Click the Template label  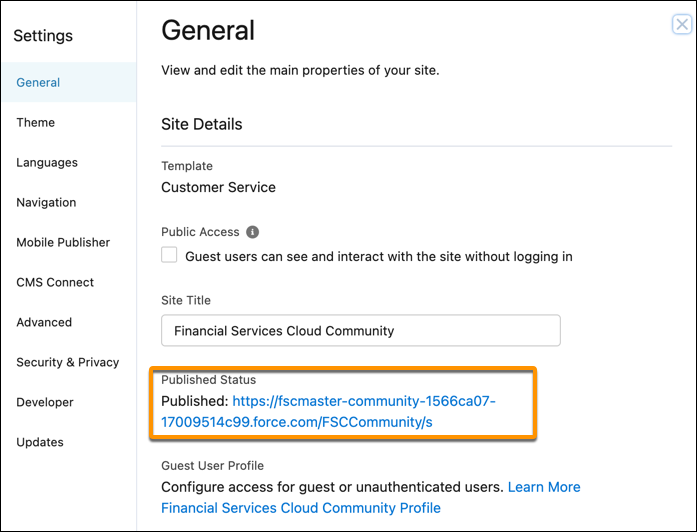(187, 166)
